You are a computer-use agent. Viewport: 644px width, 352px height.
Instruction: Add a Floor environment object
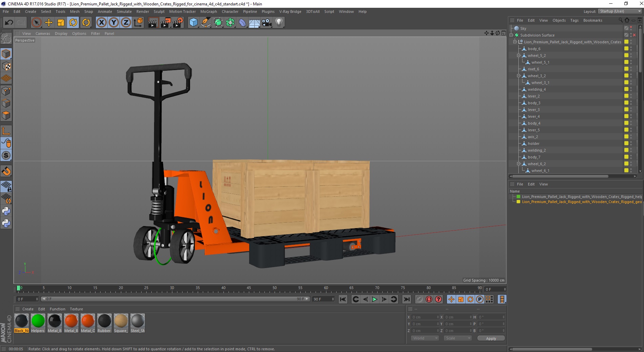point(255,23)
